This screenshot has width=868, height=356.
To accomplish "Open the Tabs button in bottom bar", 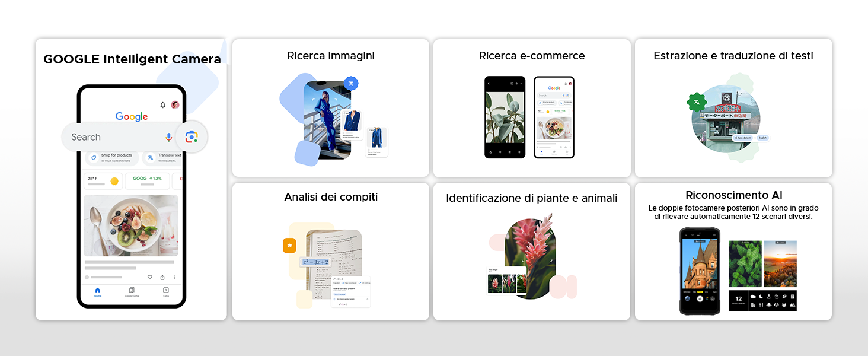I will point(166,292).
